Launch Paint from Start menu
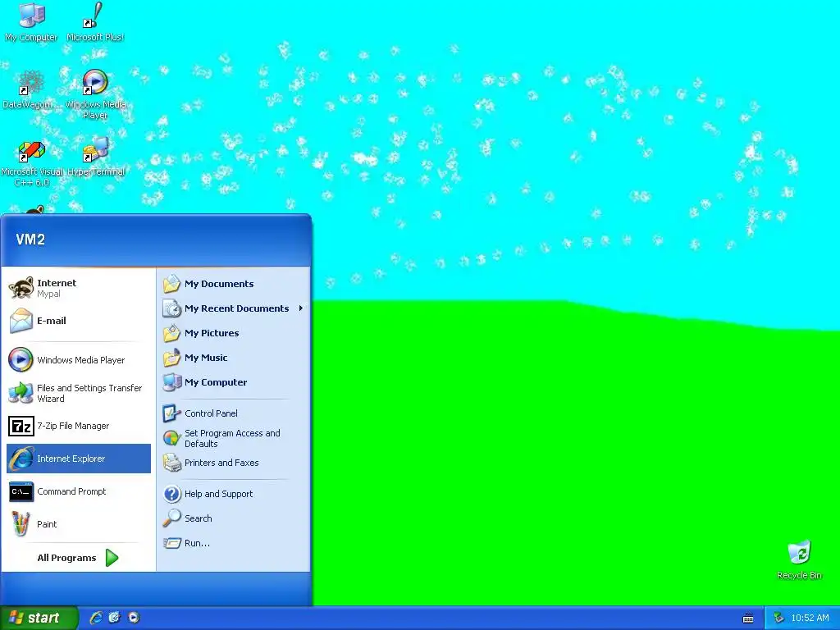 pyautogui.click(x=79, y=524)
